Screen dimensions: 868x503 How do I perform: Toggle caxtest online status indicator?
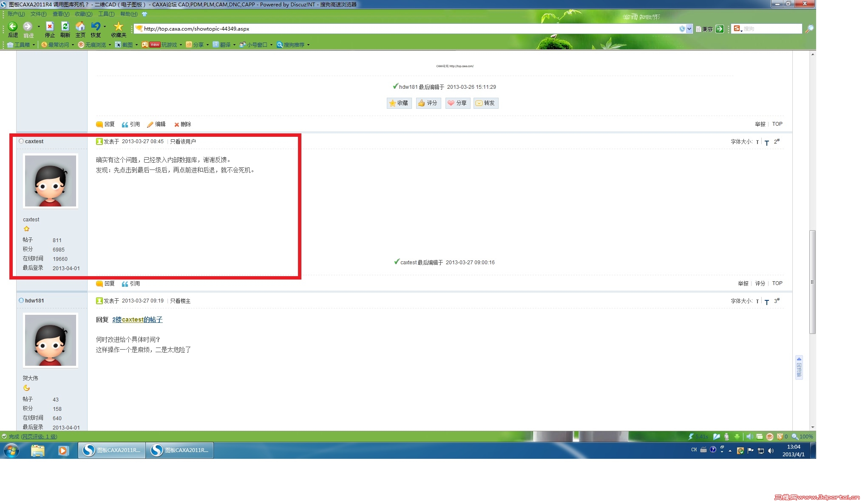tap(21, 141)
